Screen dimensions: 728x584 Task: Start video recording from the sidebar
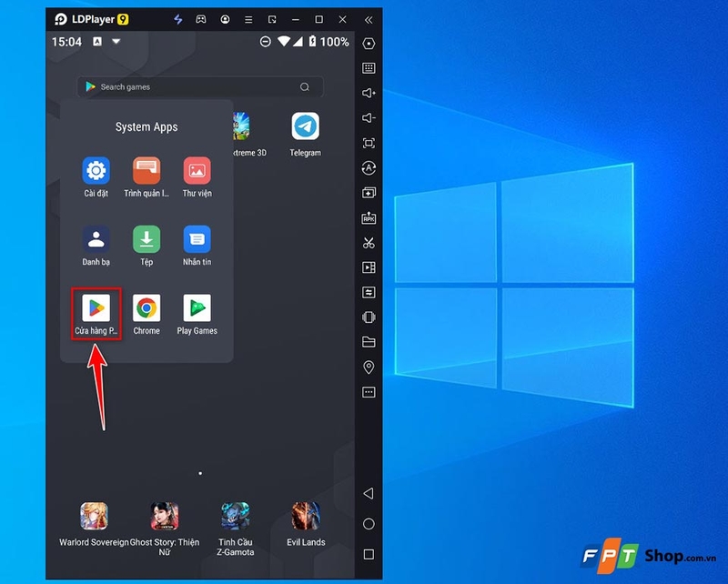(x=369, y=267)
